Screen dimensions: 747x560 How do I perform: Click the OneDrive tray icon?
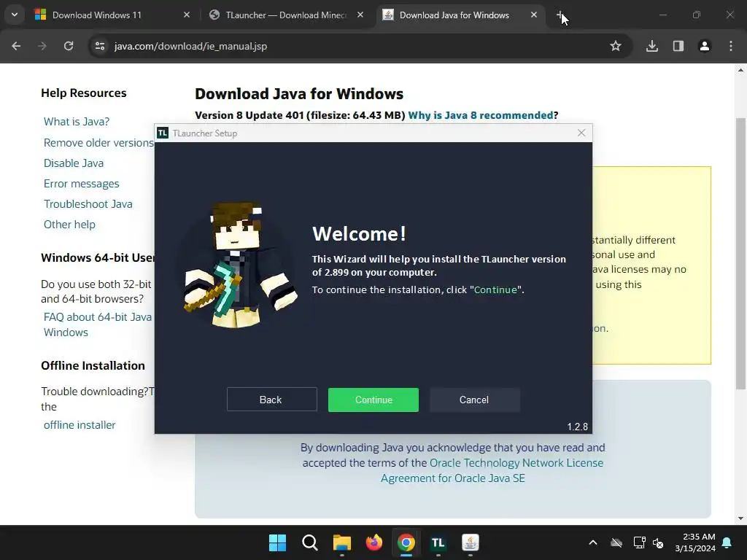coord(616,542)
